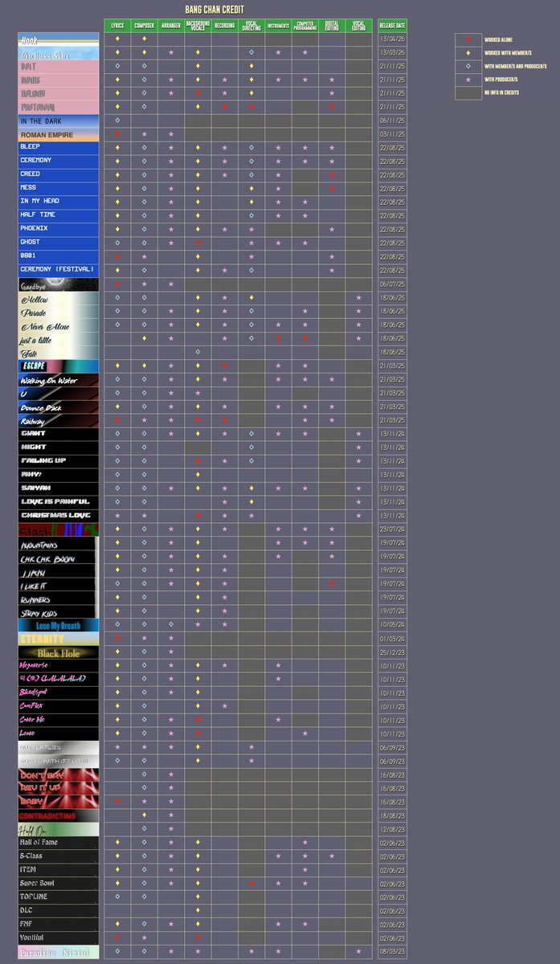Select the Release Date column header
The width and height of the screenshot is (560, 964).
(392, 26)
